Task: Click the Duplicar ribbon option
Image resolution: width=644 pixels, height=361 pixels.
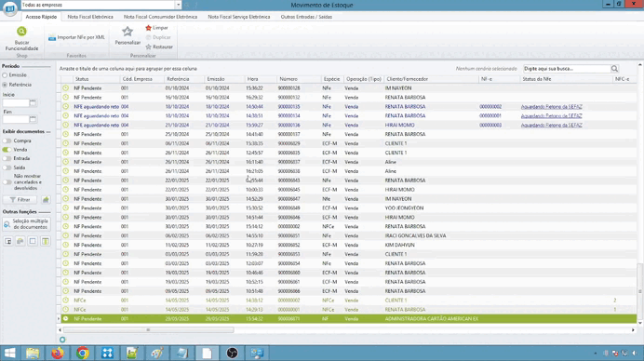Action: click(158, 37)
